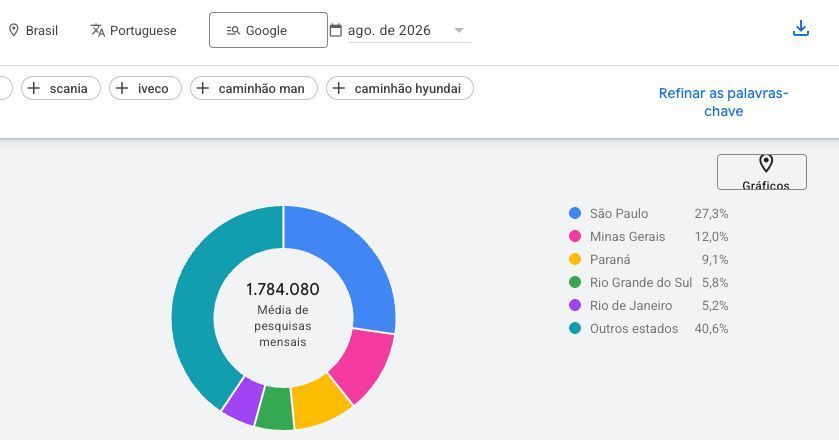Add the caminhão man keyword suggestion
839x440 pixels.
[x=254, y=88]
